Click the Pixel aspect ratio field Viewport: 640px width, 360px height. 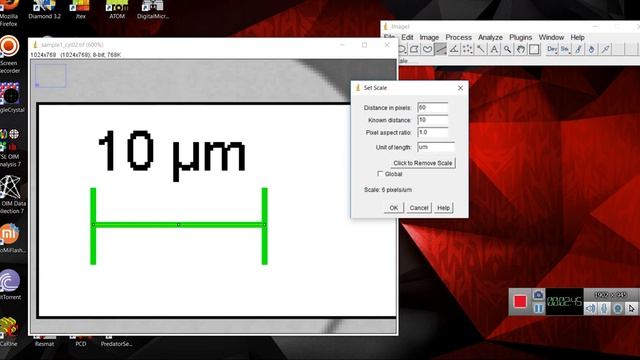click(433, 133)
